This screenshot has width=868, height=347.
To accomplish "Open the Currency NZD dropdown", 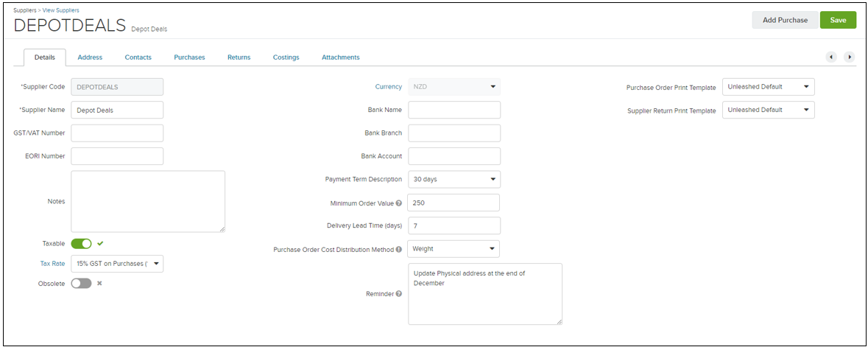I will click(454, 86).
